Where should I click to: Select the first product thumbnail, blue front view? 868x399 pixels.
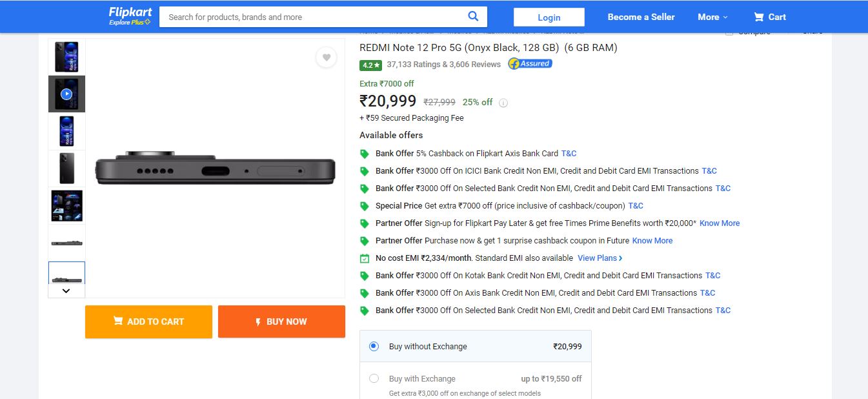coord(66,57)
